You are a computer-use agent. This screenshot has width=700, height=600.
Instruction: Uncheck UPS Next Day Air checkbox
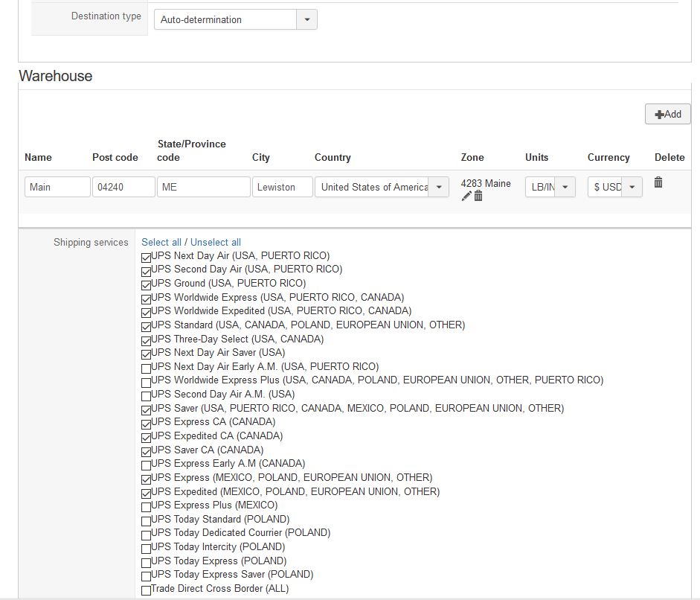[146, 257]
